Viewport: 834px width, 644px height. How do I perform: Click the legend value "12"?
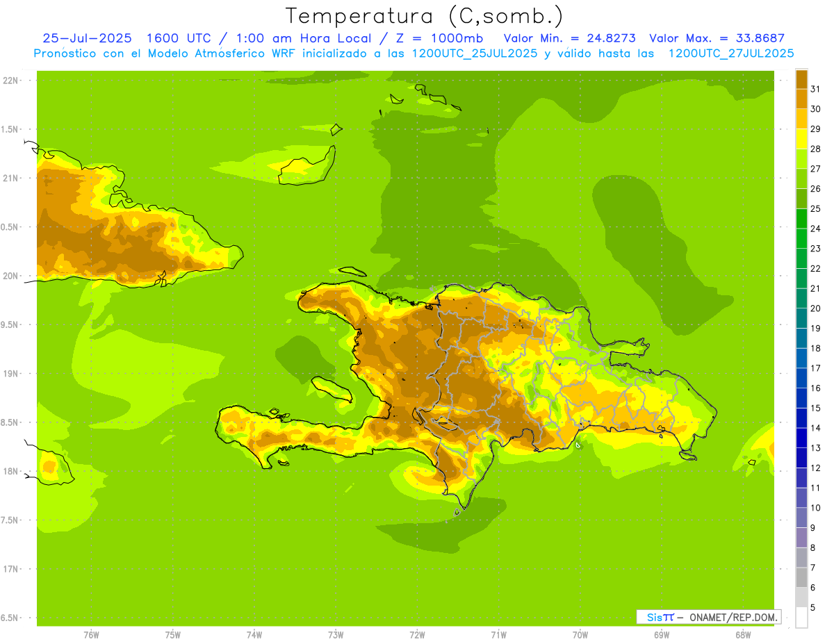[x=816, y=468]
